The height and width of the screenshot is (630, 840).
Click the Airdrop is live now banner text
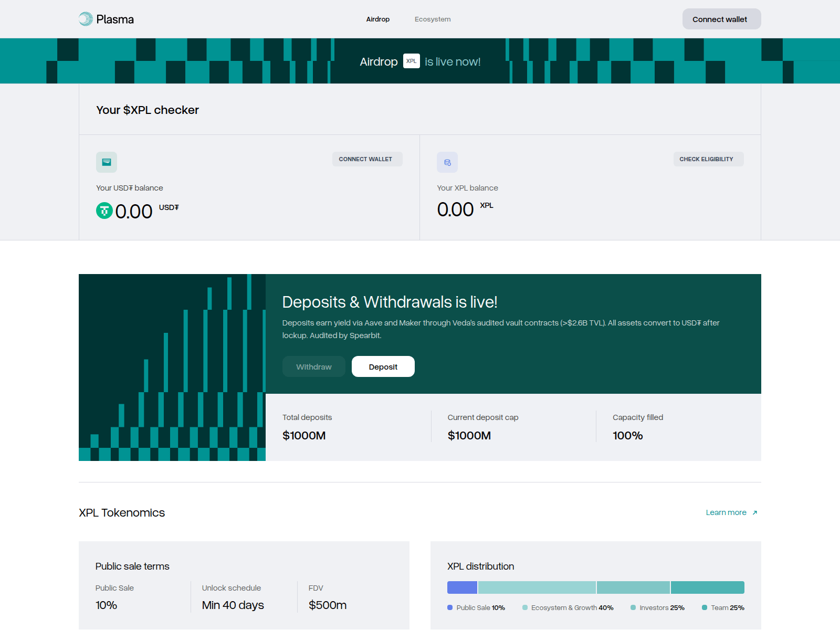(420, 61)
